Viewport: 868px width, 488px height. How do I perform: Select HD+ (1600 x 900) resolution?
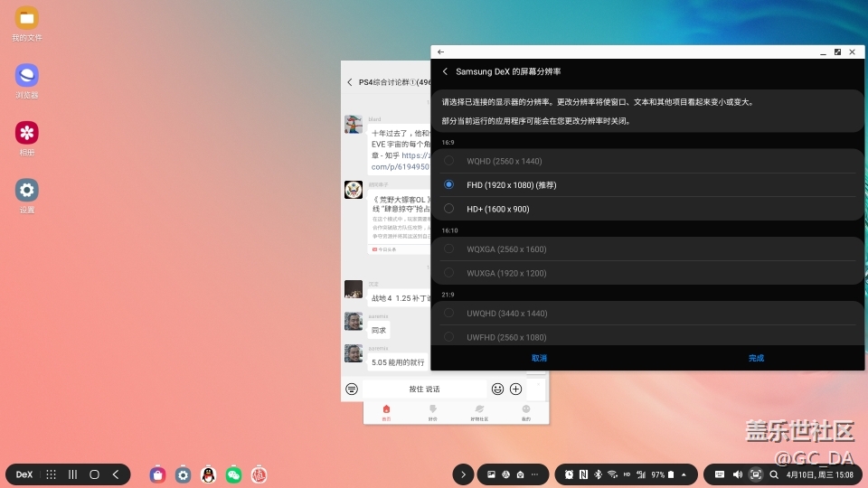point(449,209)
